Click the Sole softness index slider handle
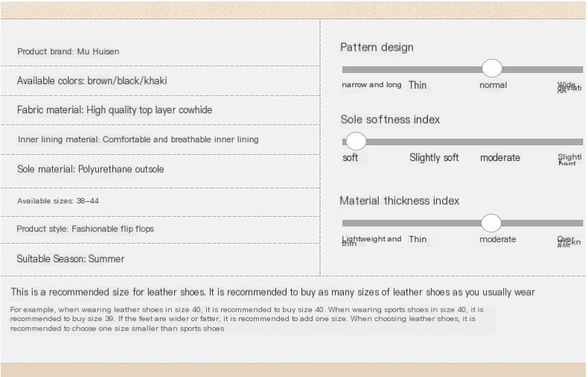 tap(357, 141)
